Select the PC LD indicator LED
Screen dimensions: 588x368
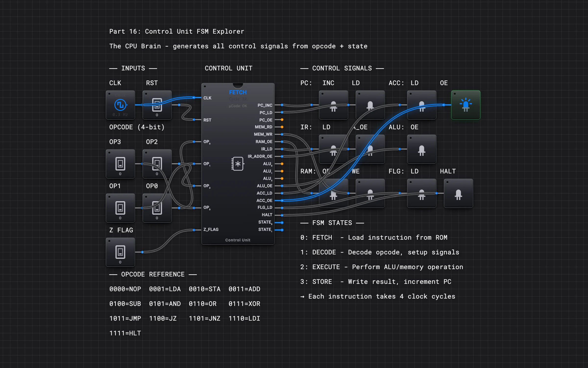tap(370, 105)
